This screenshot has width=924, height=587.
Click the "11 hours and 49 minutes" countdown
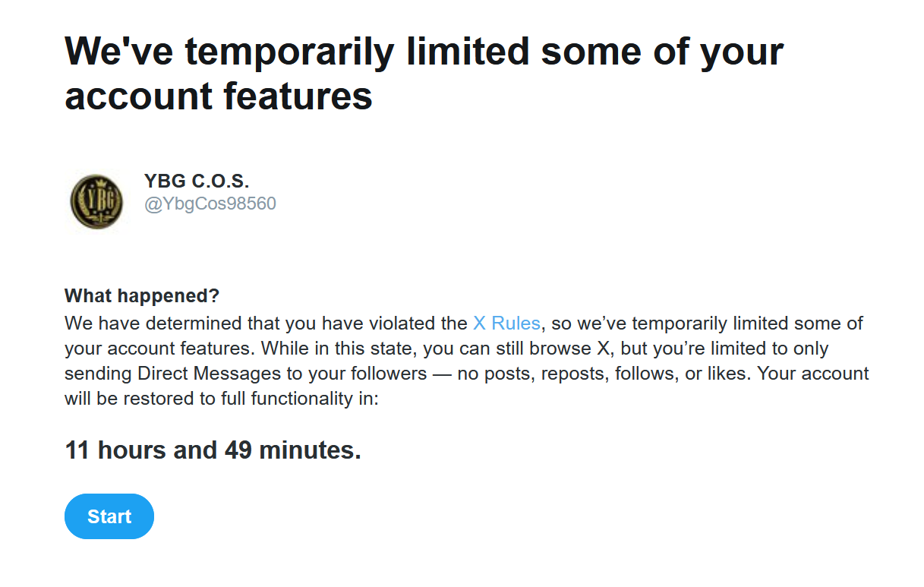pyautogui.click(x=213, y=450)
